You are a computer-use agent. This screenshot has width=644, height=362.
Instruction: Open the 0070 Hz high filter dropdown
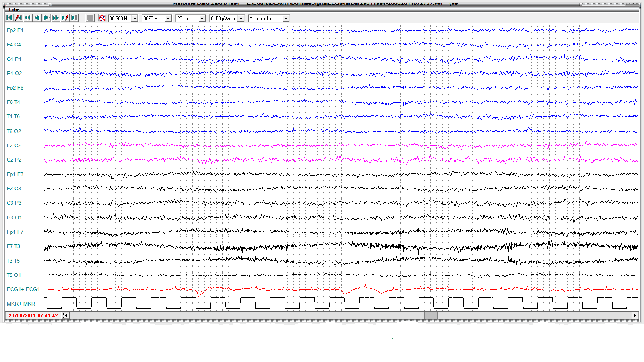168,19
